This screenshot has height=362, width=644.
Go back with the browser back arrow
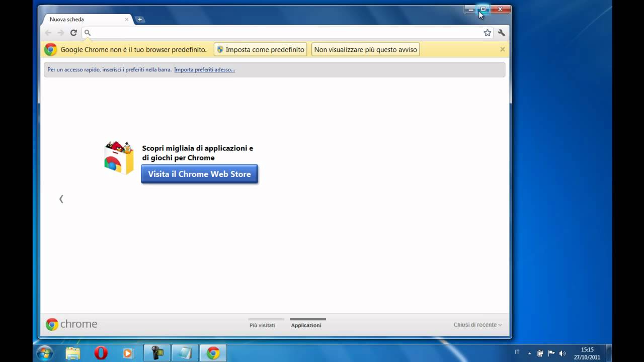(x=48, y=33)
